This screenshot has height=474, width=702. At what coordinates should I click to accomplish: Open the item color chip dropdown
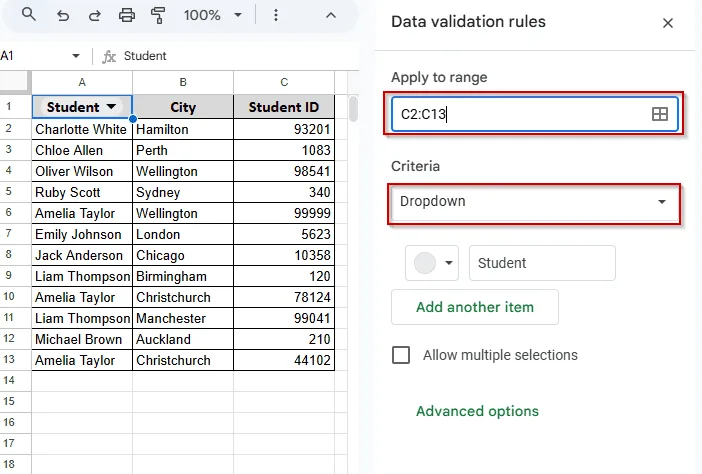432,263
